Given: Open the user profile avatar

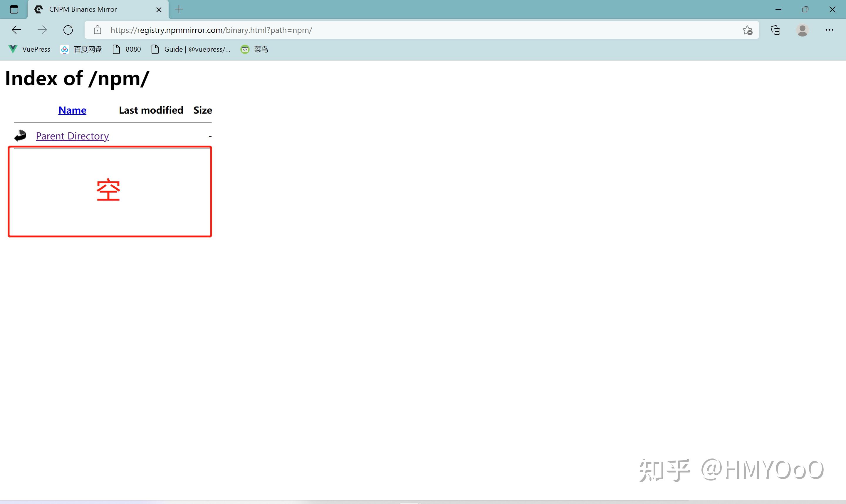Looking at the screenshot, I should (802, 30).
